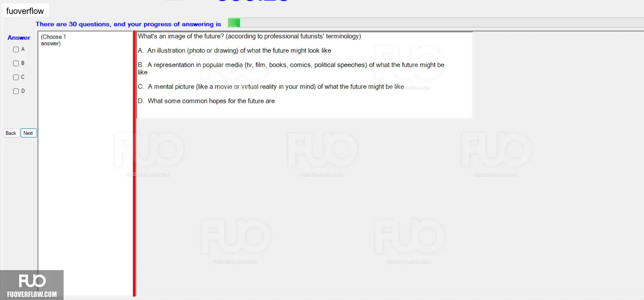Go to the next question with Next
This screenshot has width=644, height=300.
pyautogui.click(x=28, y=133)
